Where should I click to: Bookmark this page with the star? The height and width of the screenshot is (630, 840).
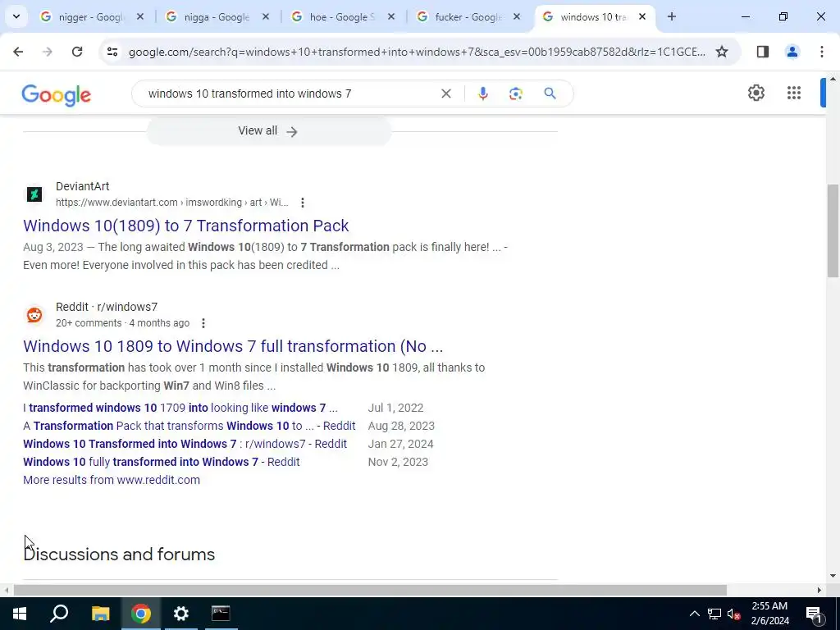(722, 52)
